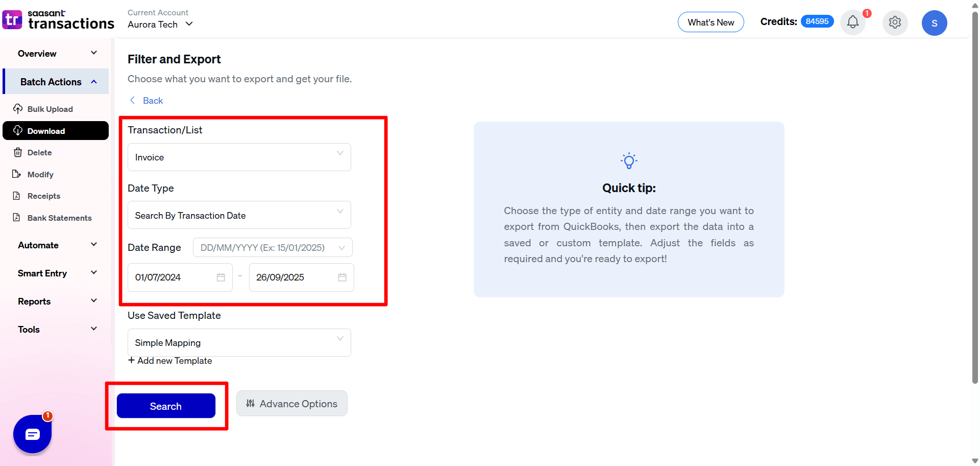Click the Credits 84595 badge
Viewport: 980px width, 466px height.
click(x=817, y=21)
